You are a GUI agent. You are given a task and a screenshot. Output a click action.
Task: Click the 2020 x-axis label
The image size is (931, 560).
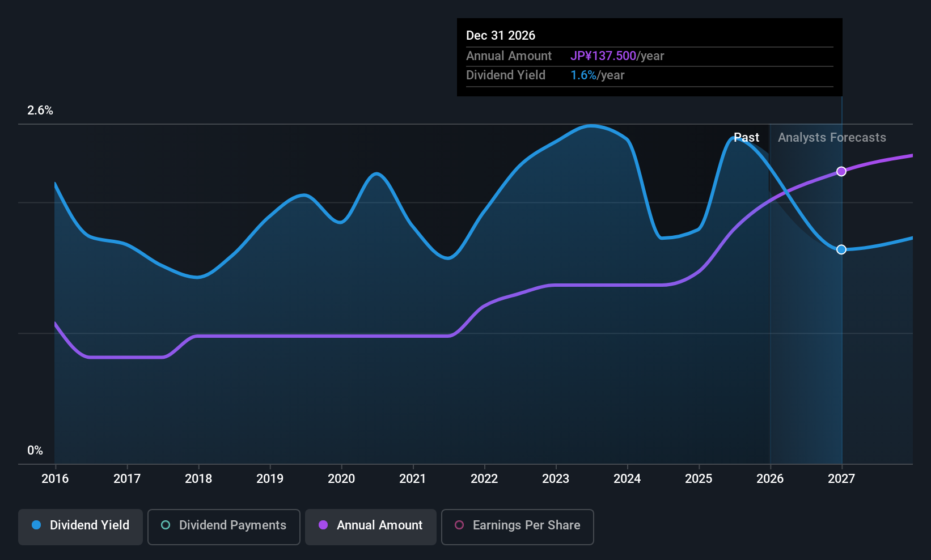pos(341,479)
